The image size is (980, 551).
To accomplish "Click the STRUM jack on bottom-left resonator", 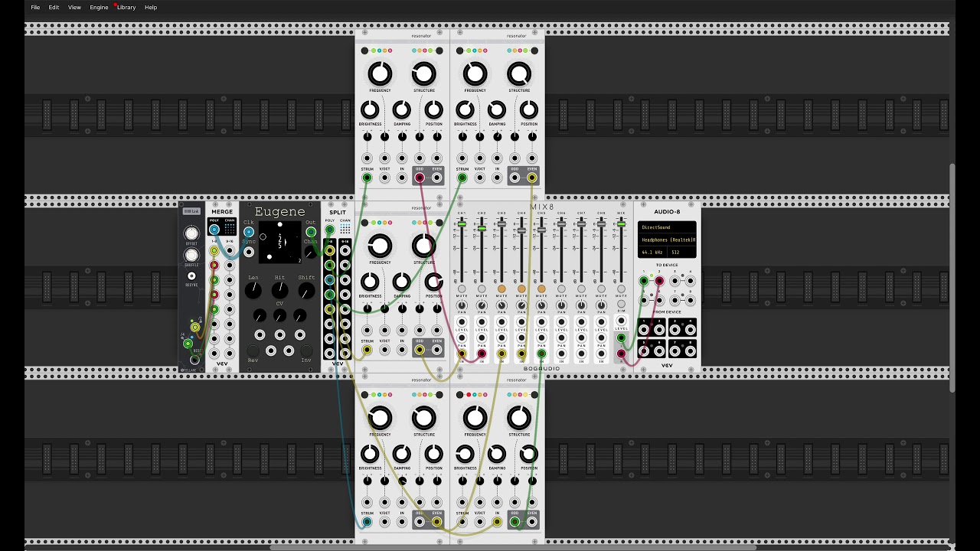I will click(367, 522).
